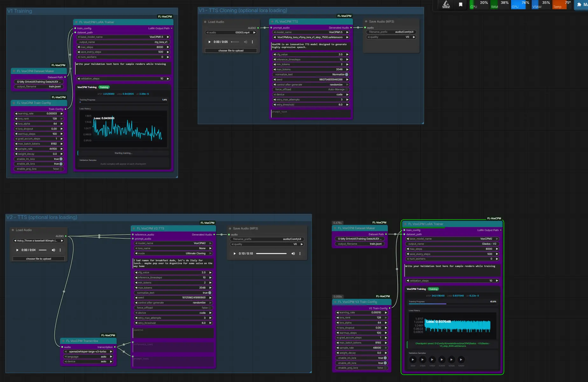This screenshot has width=588, height=382.
Task: Click the mountain logo icon in top bar
Action: (x=446, y=4)
